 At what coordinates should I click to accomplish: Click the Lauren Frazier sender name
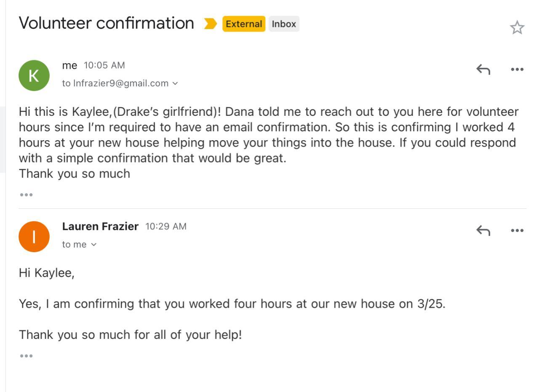pyautogui.click(x=100, y=227)
